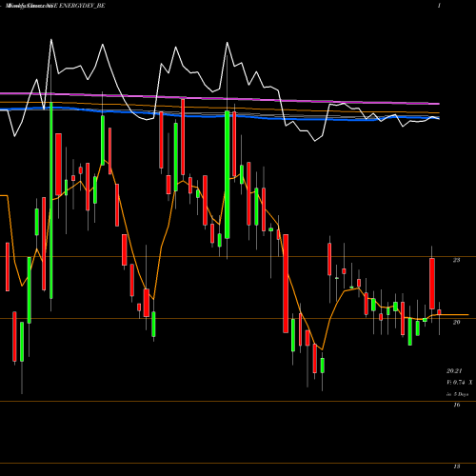Select the 20 price axis label
This screenshot has height=476, width=476.
[456, 322]
